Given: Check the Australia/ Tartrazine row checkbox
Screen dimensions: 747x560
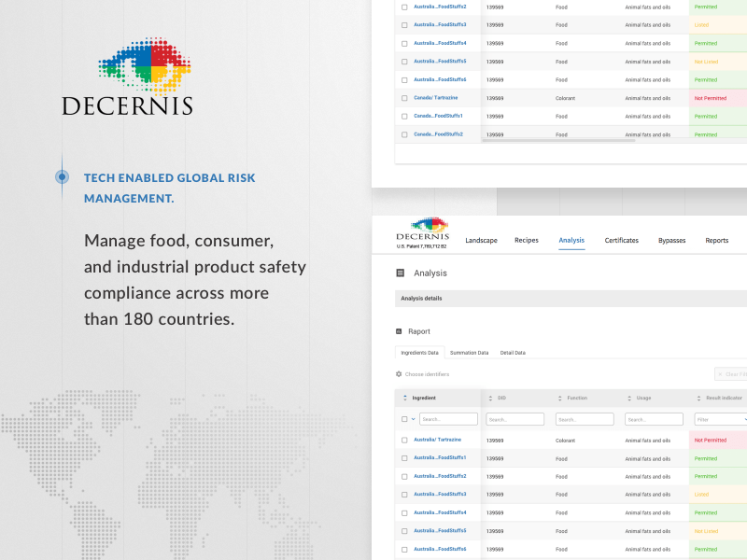Looking at the screenshot, I should pyautogui.click(x=404, y=440).
